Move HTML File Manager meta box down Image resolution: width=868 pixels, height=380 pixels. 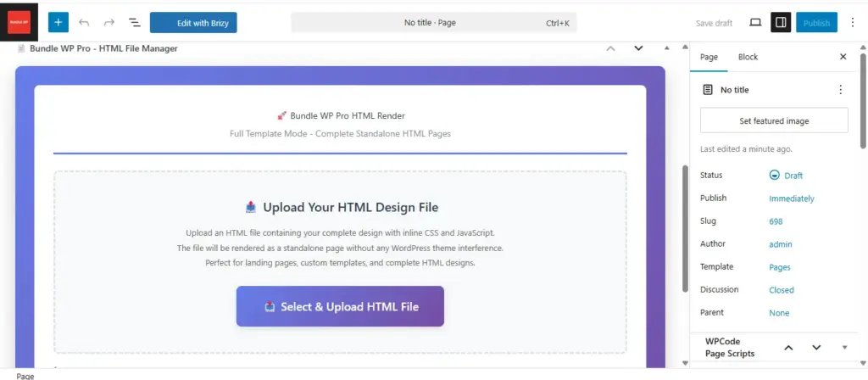coord(638,48)
